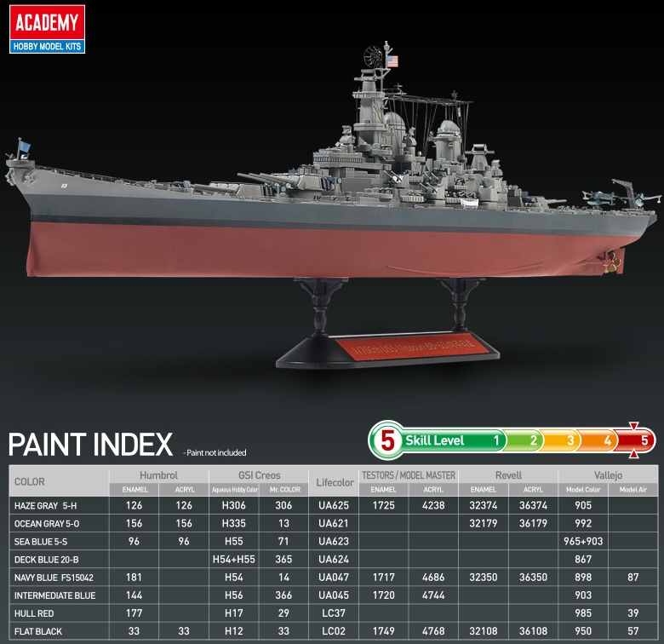664x644 pixels.
Task: Click the 4686 Testors acryl cell
Action: (433, 577)
